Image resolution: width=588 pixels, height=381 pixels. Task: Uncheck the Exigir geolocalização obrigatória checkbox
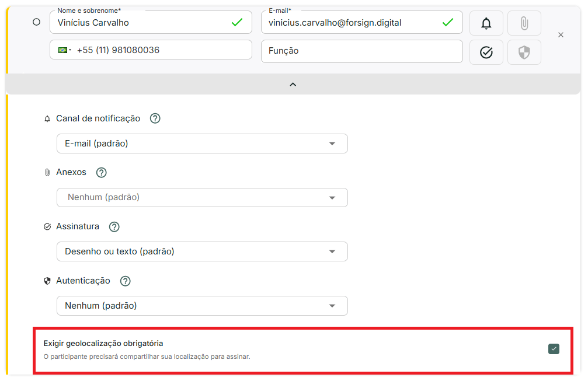pyautogui.click(x=554, y=349)
